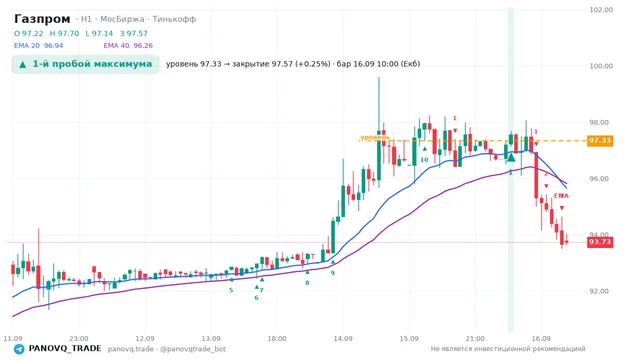Click the '100.00' price axis label
640x360 pixels.
(x=601, y=66)
